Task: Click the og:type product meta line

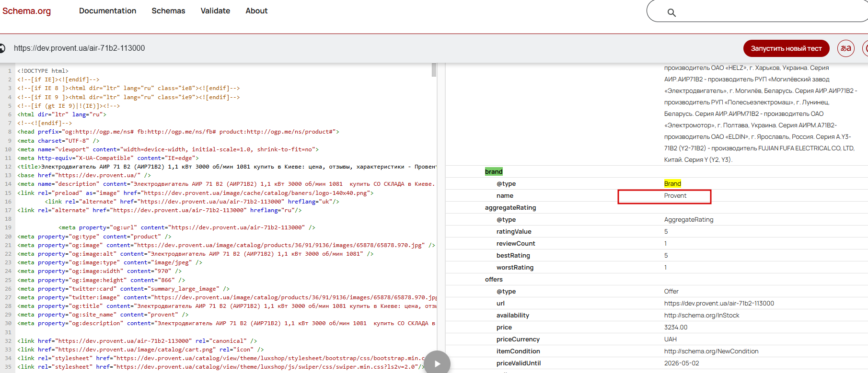Action: pyautogui.click(x=94, y=237)
